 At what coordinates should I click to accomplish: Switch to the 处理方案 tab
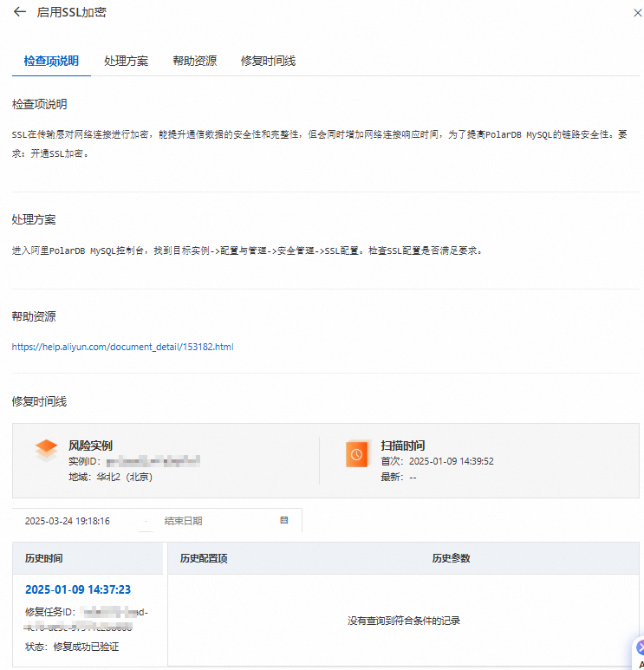126,61
